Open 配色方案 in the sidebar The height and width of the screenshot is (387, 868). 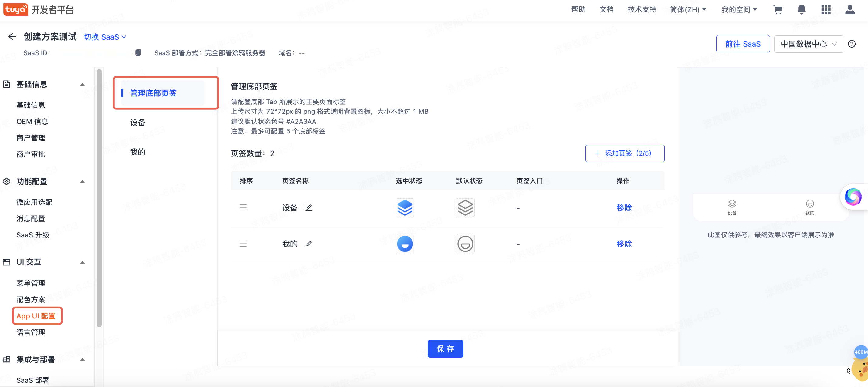pos(31,299)
